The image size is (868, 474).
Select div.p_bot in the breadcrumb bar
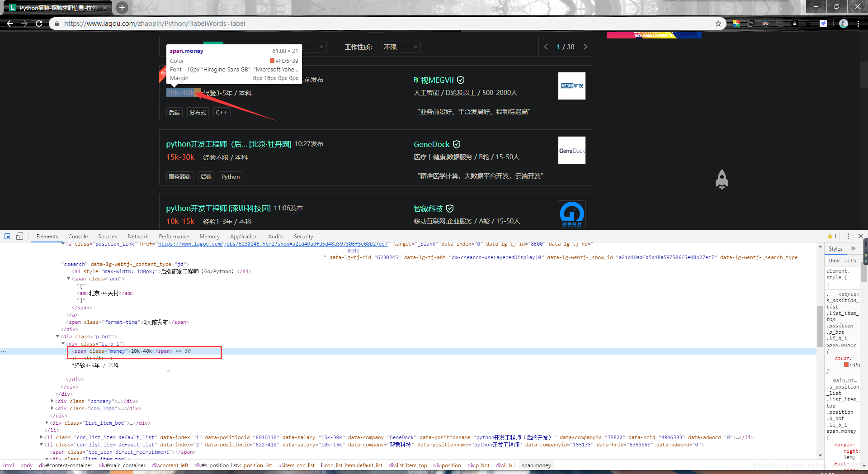tap(478, 465)
